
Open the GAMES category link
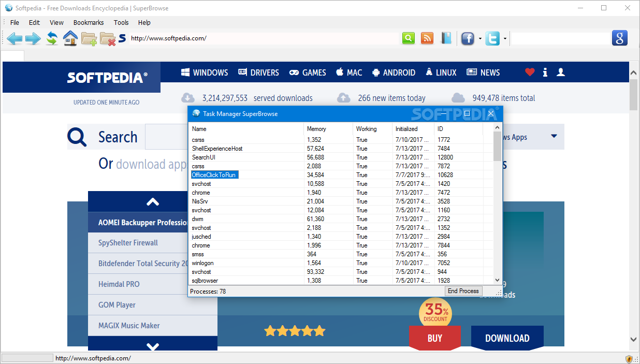coord(308,72)
